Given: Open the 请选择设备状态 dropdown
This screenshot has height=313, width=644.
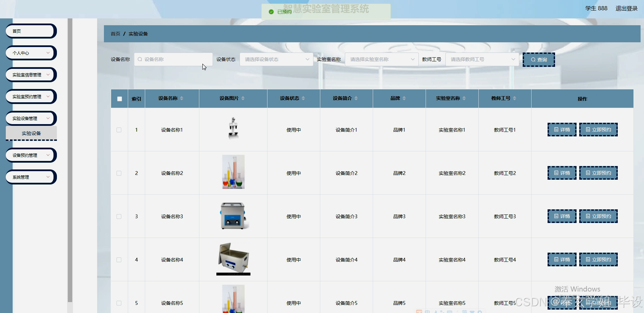Looking at the screenshot, I should [x=276, y=59].
